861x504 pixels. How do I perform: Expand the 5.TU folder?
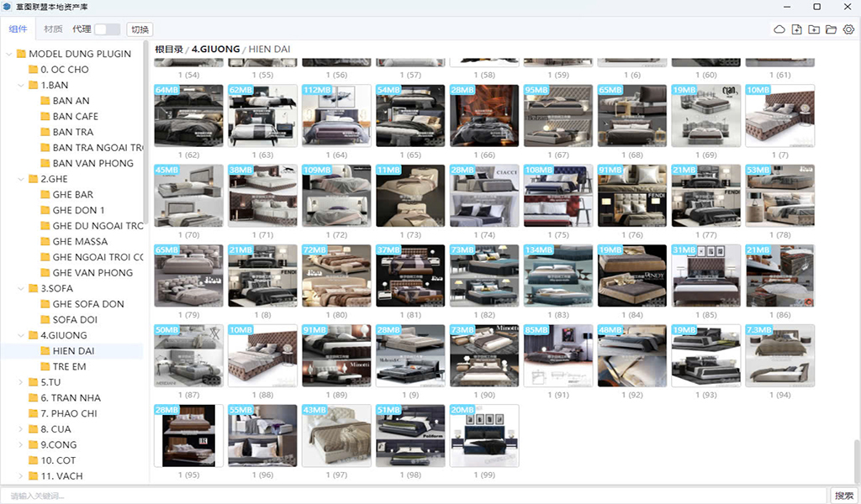click(x=21, y=382)
